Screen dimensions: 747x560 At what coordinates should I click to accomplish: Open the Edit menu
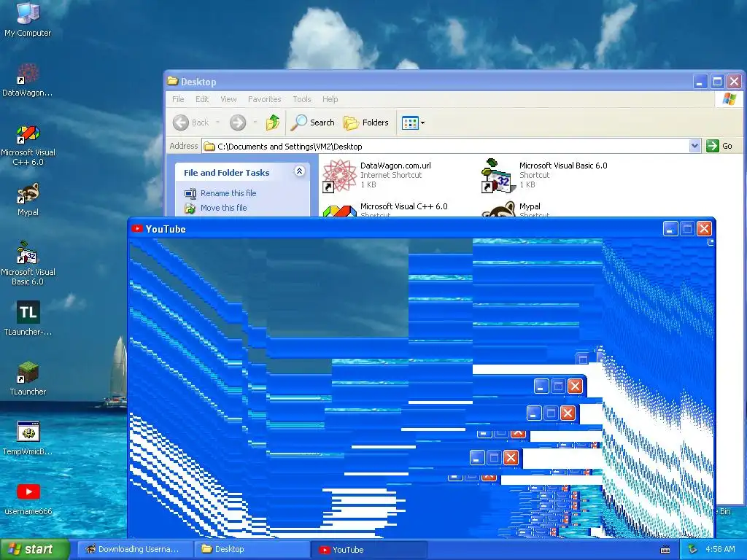(x=202, y=99)
